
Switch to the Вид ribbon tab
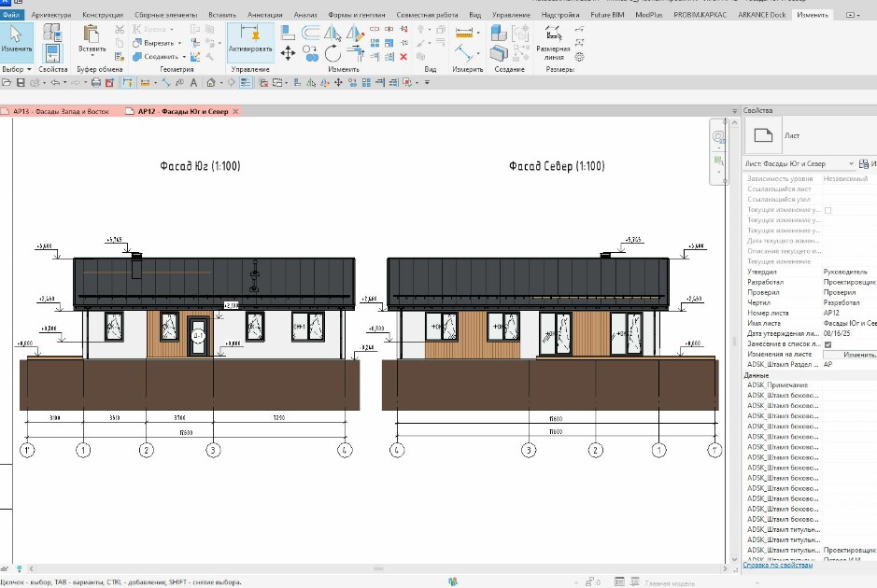tap(474, 15)
